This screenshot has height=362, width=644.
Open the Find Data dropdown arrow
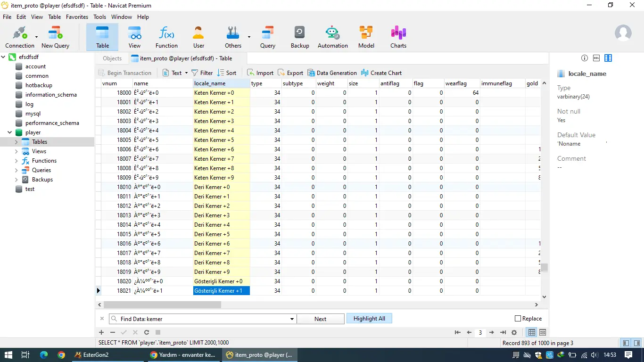[x=292, y=319]
